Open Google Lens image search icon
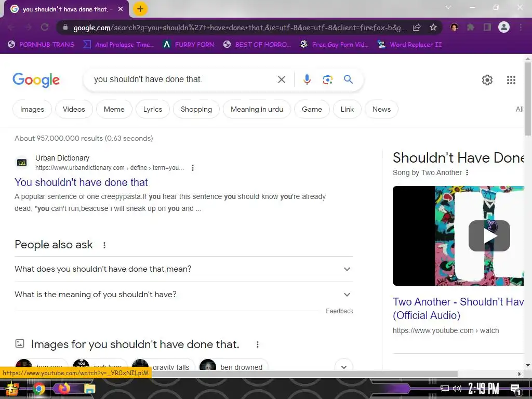This screenshot has width=532, height=399. [327, 79]
